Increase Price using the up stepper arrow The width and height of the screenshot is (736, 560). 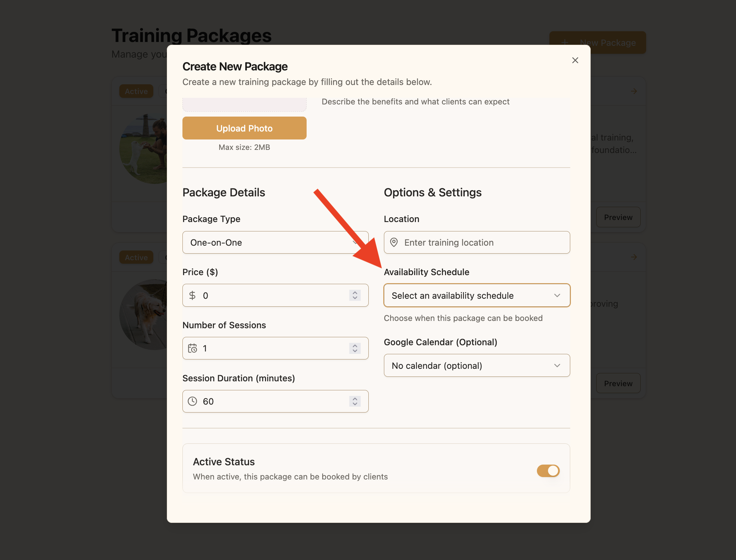(354, 293)
